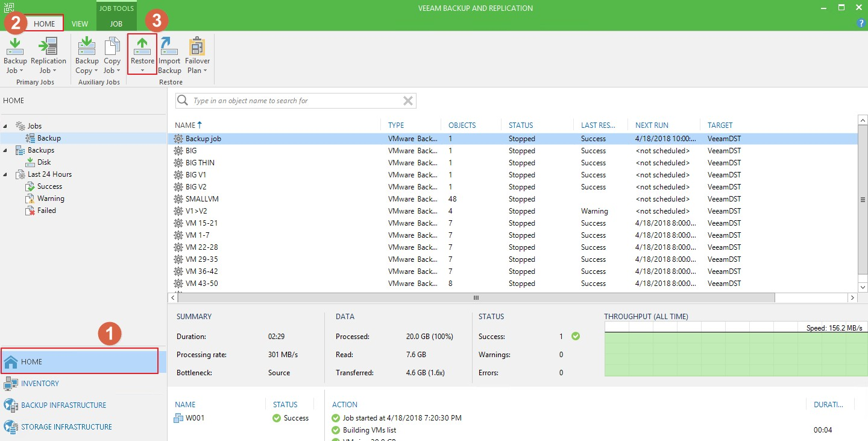Collapse the Backups tree node

(x=6, y=150)
